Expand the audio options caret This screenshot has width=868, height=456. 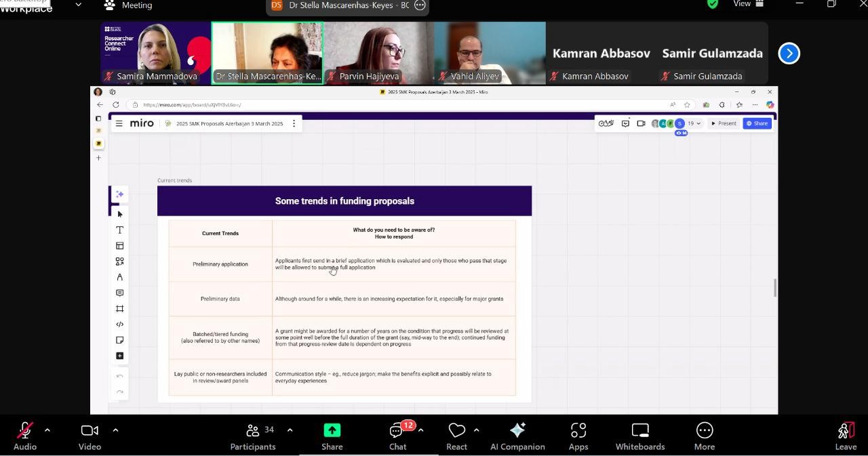coord(47,430)
